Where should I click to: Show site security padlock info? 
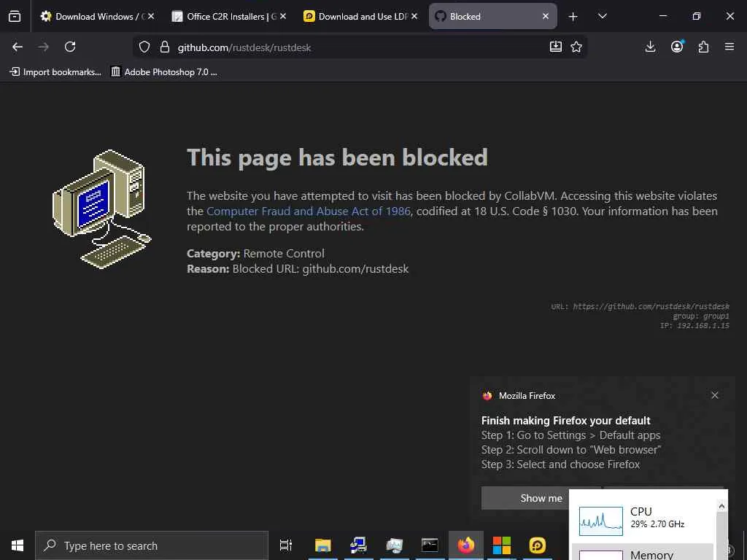tap(165, 47)
